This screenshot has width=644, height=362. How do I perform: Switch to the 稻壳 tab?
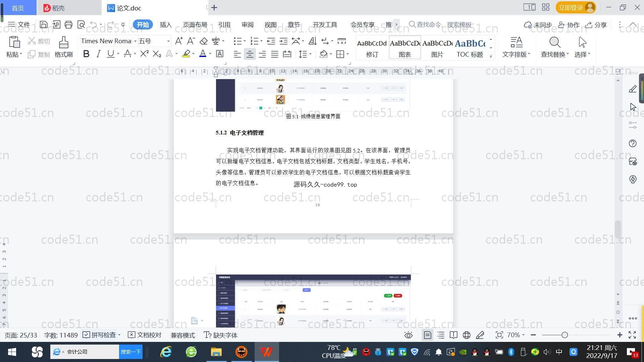pyautogui.click(x=69, y=8)
